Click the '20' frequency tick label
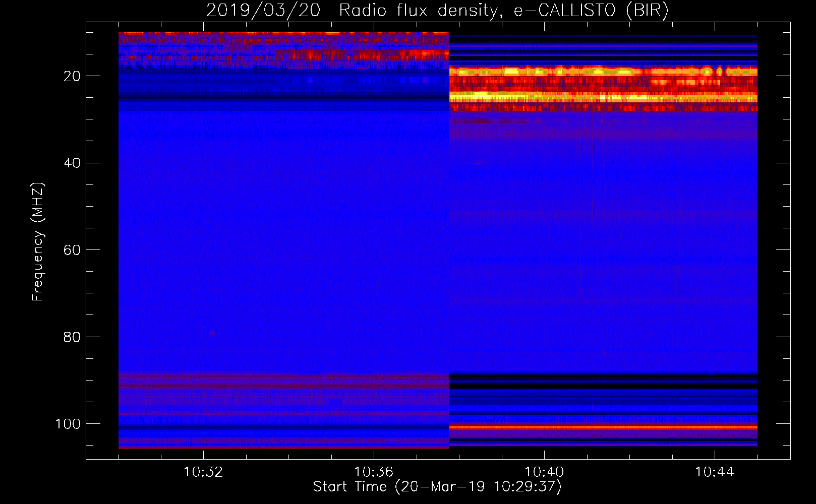The height and width of the screenshot is (504, 816). pos(72,76)
